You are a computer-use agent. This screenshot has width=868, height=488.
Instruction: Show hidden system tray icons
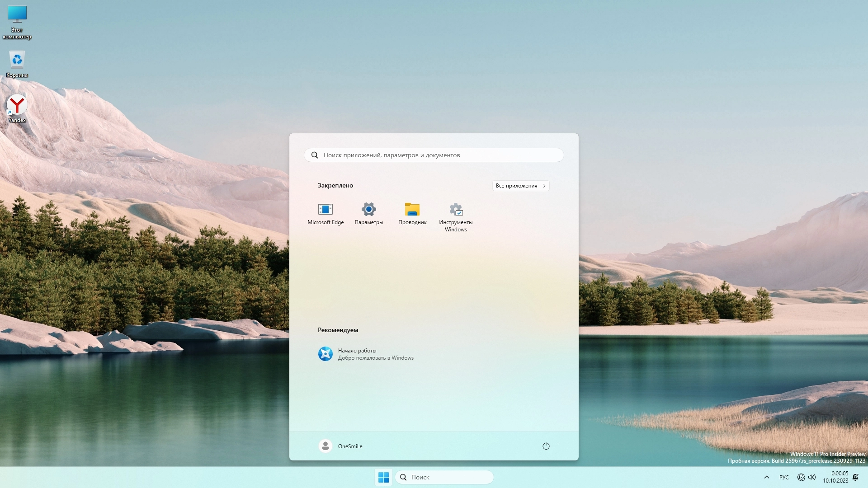pos(766,477)
